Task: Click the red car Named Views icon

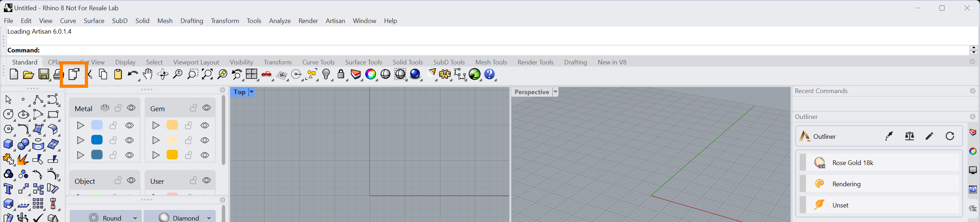Action: pyautogui.click(x=266, y=74)
